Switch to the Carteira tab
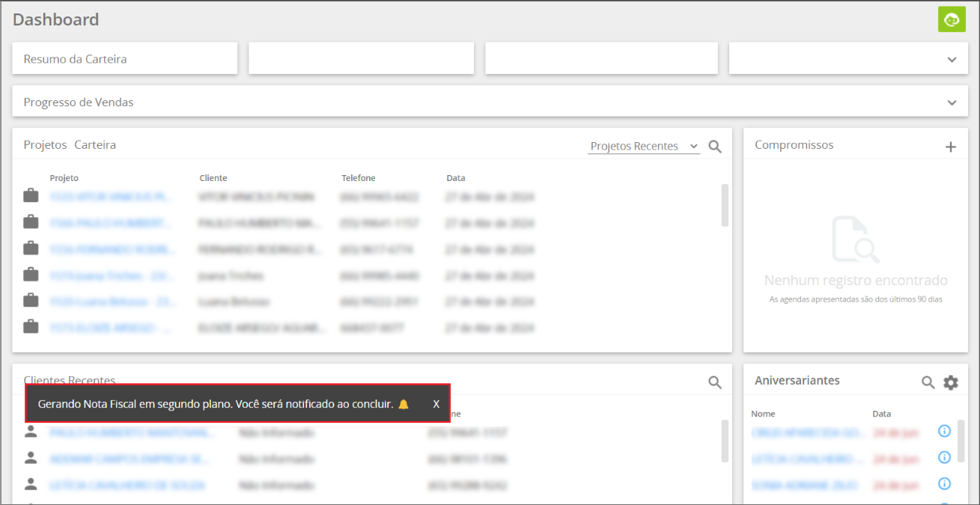The width and height of the screenshot is (980, 505). click(x=95, y=144)
